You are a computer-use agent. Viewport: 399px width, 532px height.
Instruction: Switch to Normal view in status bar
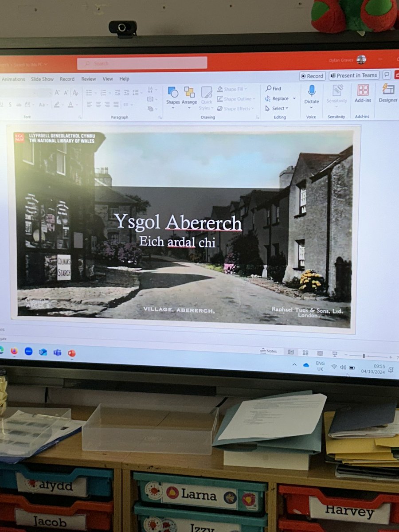click(x=291, y=352)
